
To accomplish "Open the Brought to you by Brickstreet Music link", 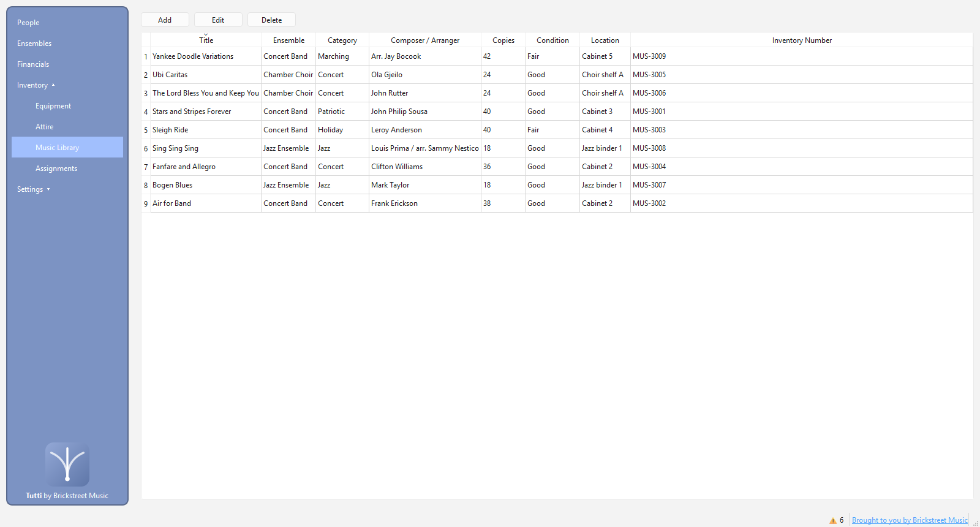I will coord(910,520).
